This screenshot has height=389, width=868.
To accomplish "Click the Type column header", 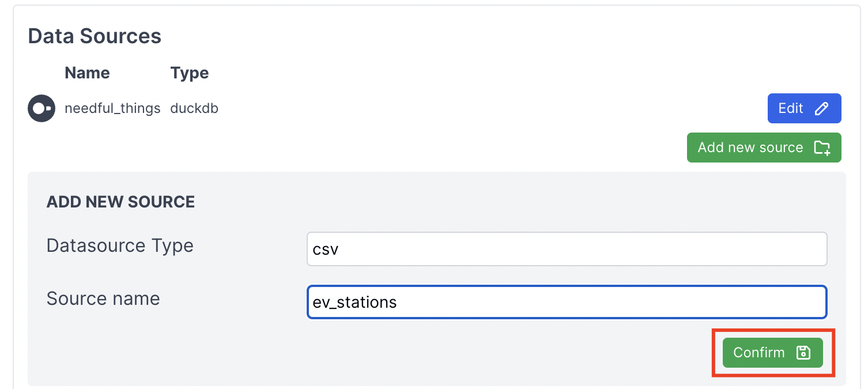I will (x=190, y=73).
